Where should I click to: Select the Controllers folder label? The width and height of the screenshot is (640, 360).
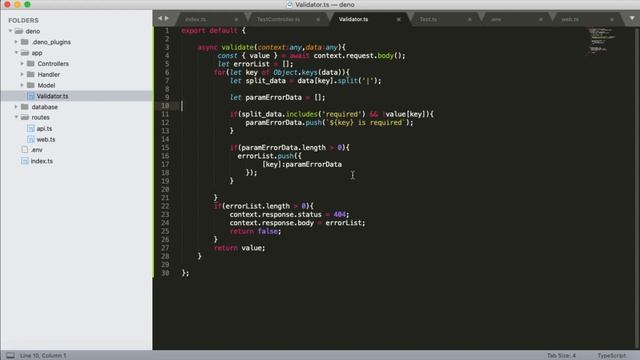click(53, 64)
